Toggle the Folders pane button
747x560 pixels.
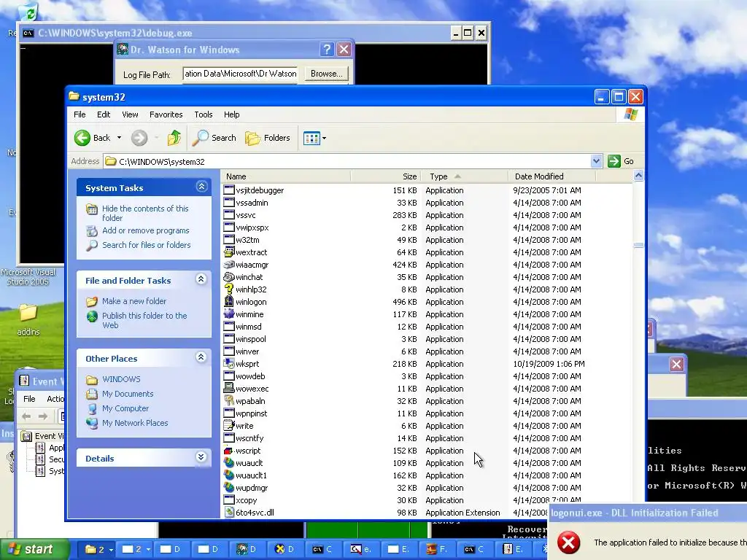(268, 138)
